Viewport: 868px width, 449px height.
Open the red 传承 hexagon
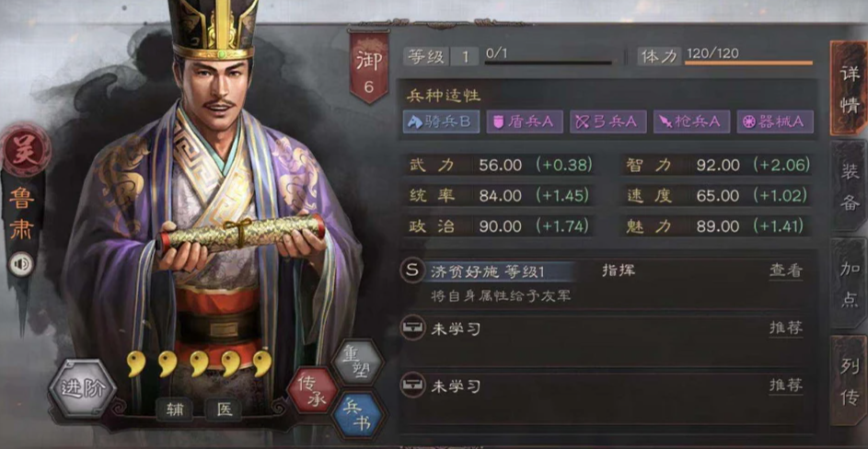313,390
